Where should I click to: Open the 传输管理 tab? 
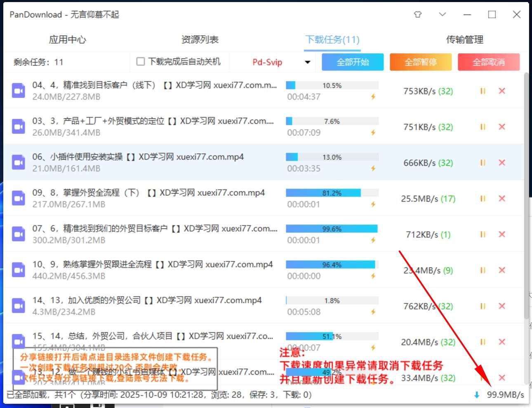(x=464, y=40)
